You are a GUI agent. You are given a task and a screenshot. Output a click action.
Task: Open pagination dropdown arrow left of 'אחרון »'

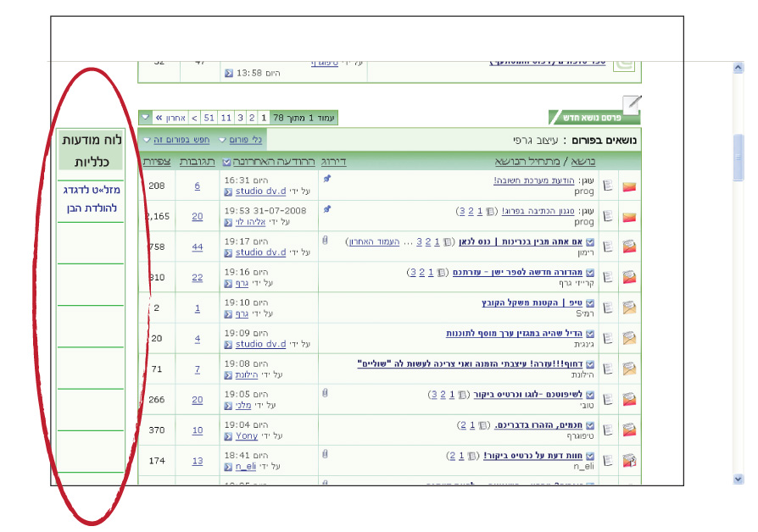pos(146,118)
